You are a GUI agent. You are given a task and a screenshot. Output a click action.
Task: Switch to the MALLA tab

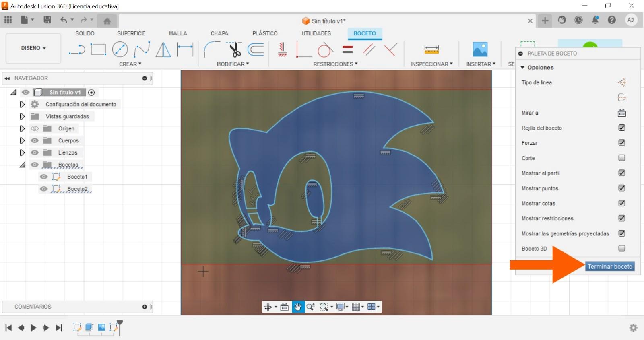pyautogui.click(x=178, y=33)
